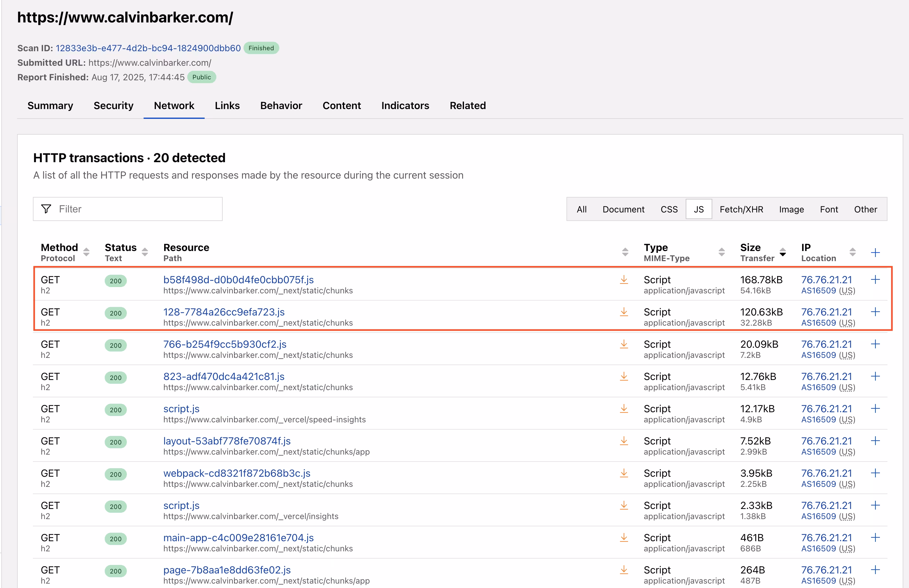Download the b58f498d-d0b0d4fe0cbb075f.js resource

624,279
